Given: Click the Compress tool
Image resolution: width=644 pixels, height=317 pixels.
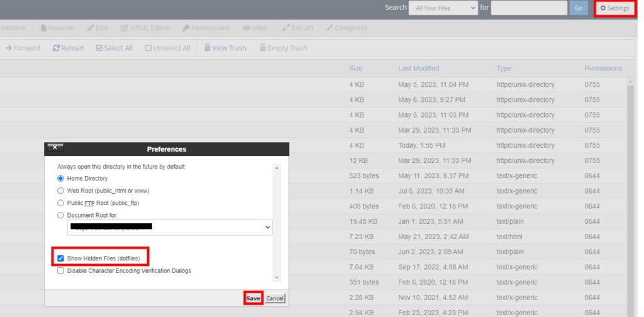Looking at the screenshot, I should click(x=347, y=28).
